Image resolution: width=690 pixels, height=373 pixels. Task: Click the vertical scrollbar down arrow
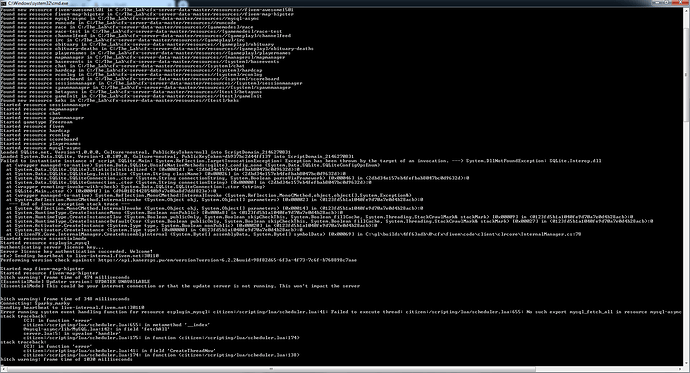(x=686, y=363)
